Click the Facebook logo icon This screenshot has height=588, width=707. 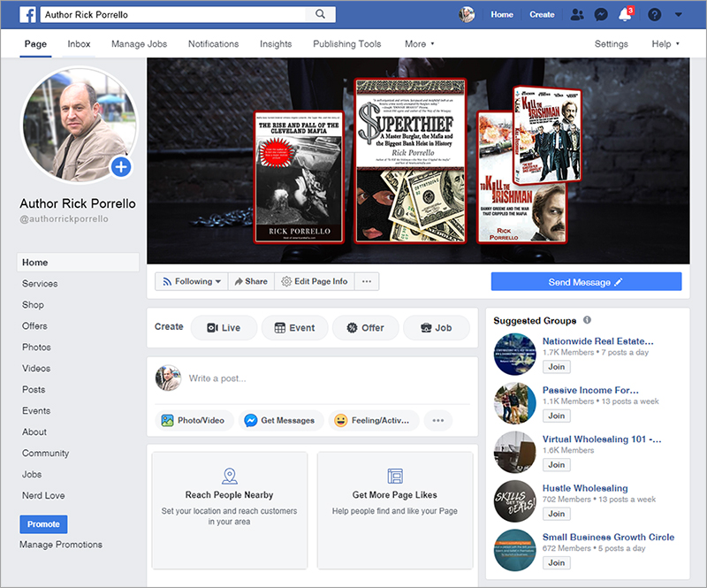point(27,15)
